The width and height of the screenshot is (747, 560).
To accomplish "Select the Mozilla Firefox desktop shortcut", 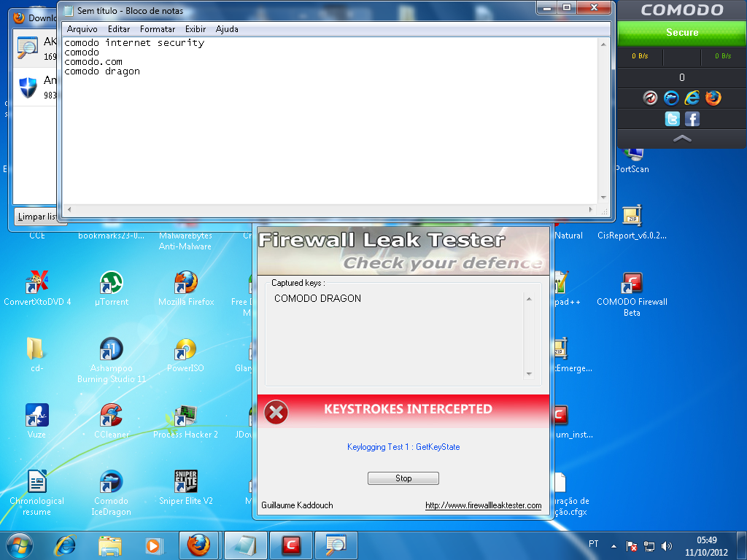I will [x=186, y=287].
